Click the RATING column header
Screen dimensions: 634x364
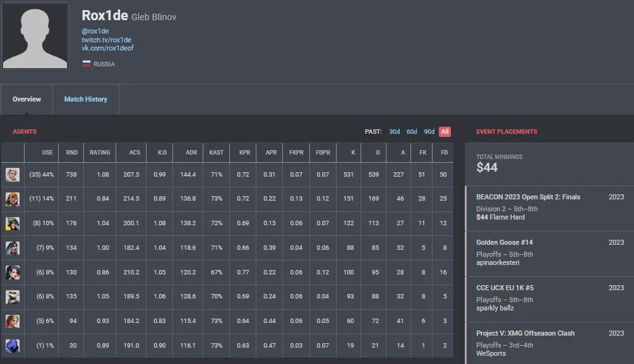[100, 153]
